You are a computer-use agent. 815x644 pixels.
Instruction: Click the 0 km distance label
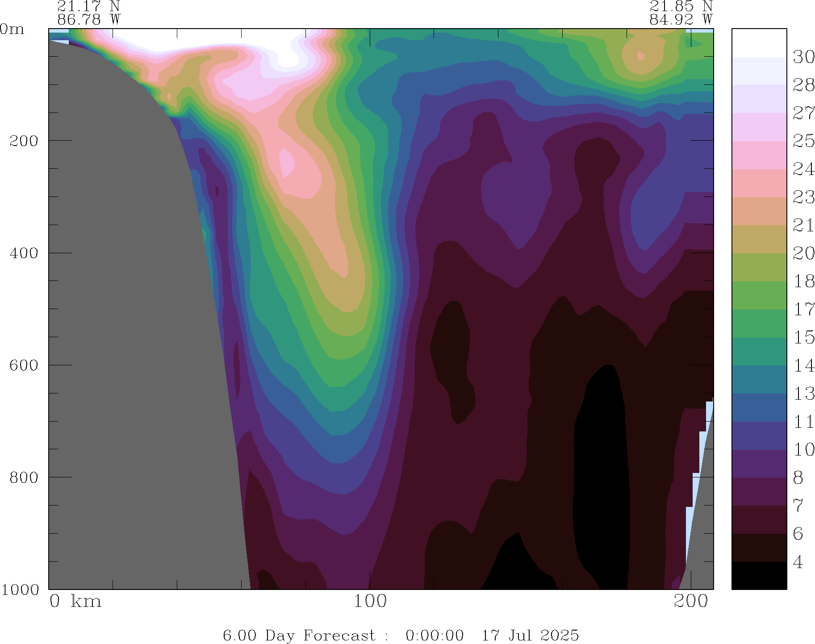pos(75,602)
